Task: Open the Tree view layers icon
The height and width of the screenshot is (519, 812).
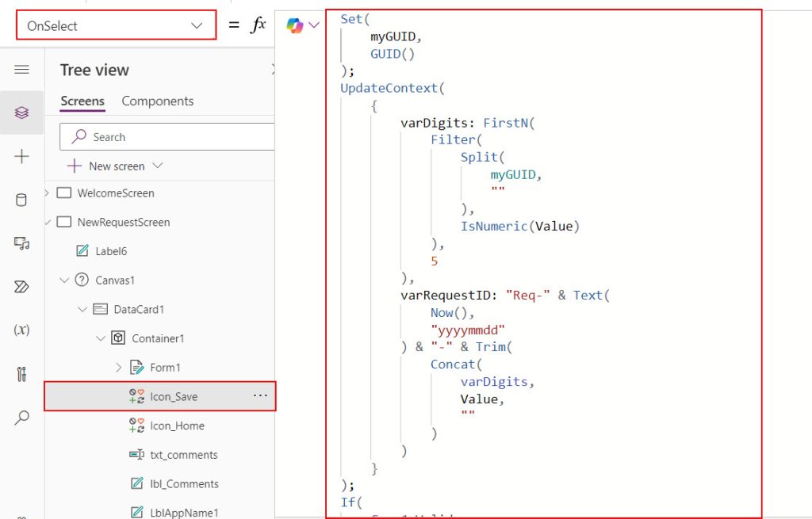Action: (21, 113)
